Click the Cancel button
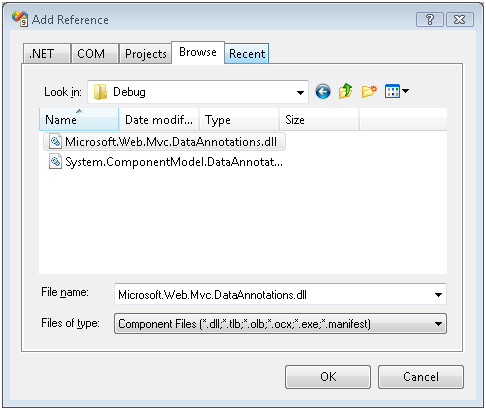The height and width of the screenshot is (410, 486). tap(421, 377)
